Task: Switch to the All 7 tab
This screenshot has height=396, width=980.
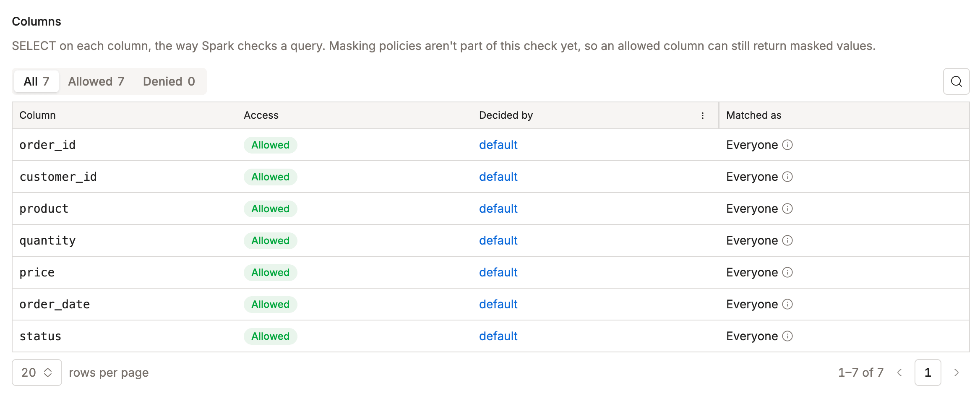Action: tap(36, 81)
